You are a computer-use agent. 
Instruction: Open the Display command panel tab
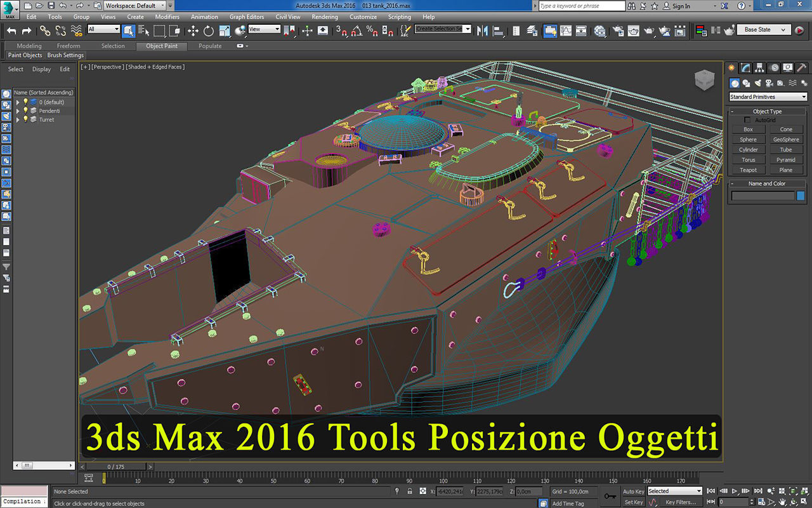click(788, 68)
